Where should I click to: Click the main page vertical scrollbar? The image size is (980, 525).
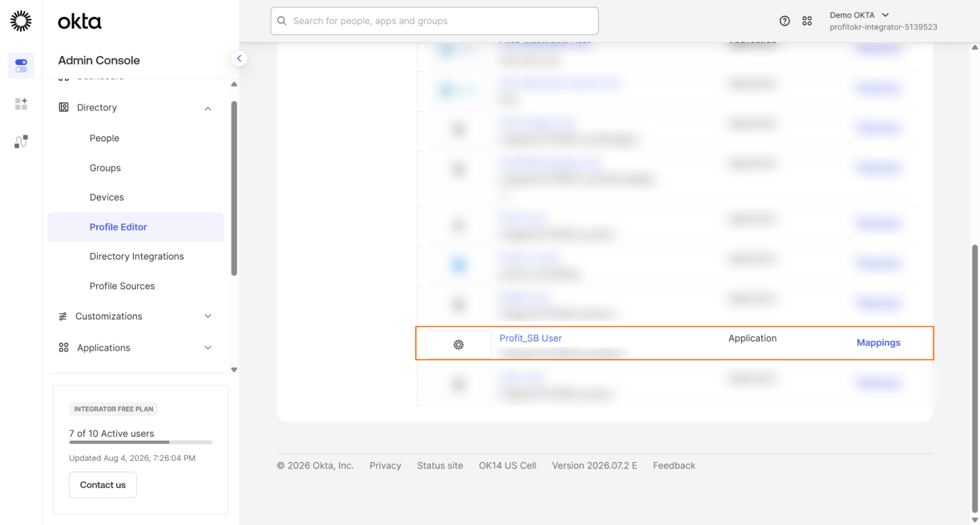click(975, 378)
